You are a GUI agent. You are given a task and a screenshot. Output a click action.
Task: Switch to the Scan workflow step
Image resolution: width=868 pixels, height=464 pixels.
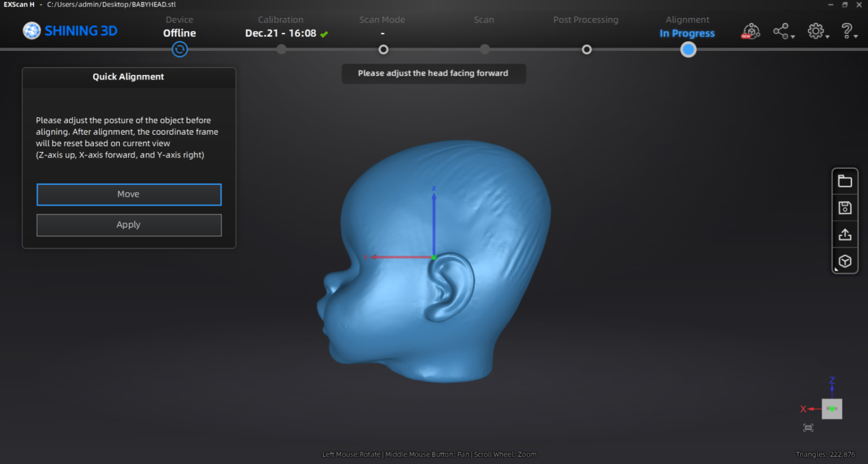coord(484,19)
